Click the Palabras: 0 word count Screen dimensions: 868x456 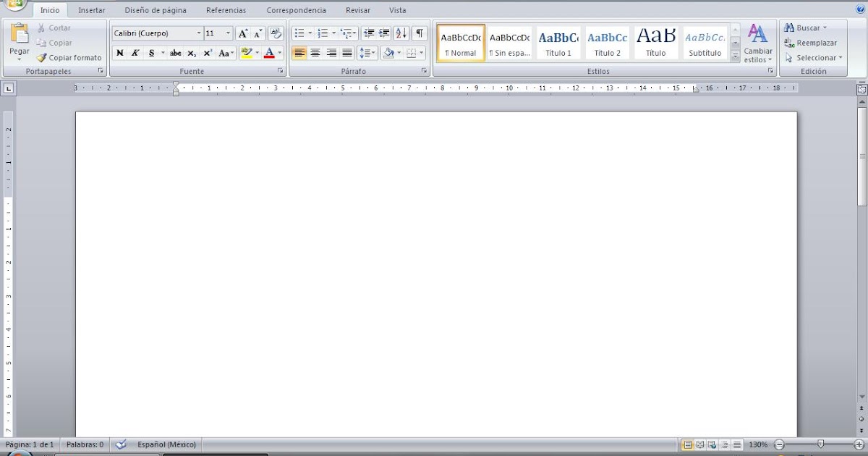coord(85,444)
